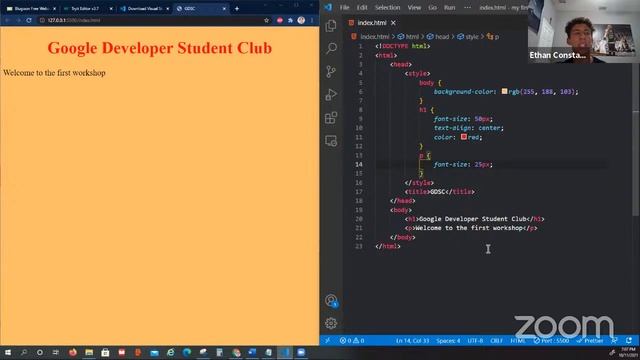This screenshot has height=360, width=640.
Task: Open notifications bell in status bar
Action: (629, 340)
